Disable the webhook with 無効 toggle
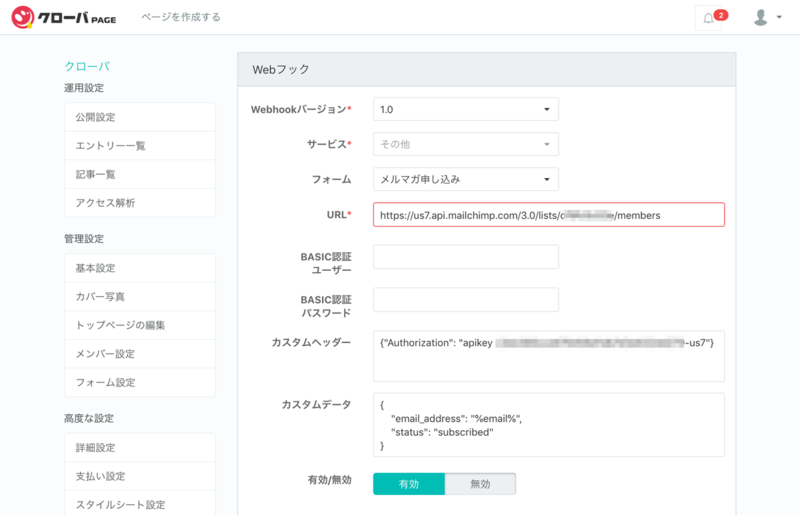The height and width of the screenshot is (515, 800). [x=480, y=484]
